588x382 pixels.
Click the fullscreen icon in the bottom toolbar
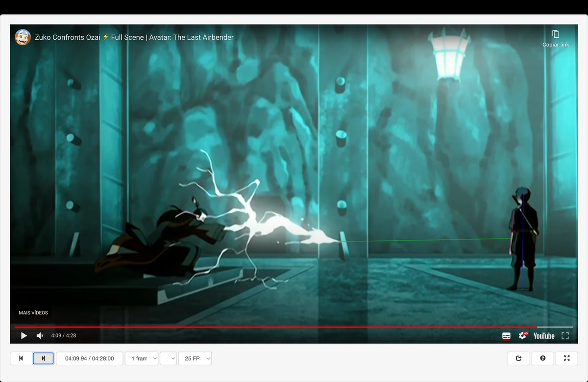coord(566,358)
